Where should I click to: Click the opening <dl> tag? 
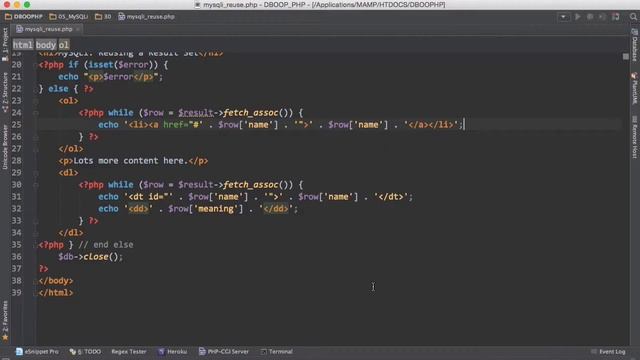pos(68,173)
